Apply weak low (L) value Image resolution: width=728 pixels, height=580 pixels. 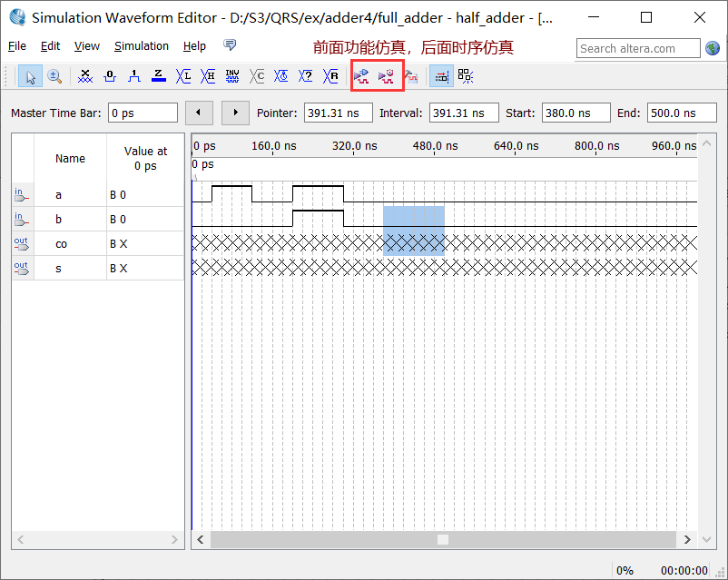point(183,76)
